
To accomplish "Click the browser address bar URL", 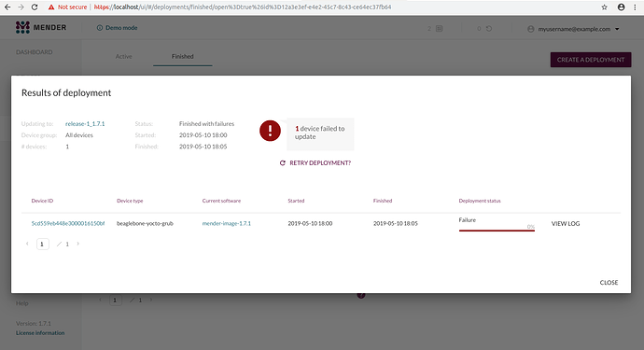I will pyautogui.click(x=243, y=7).
